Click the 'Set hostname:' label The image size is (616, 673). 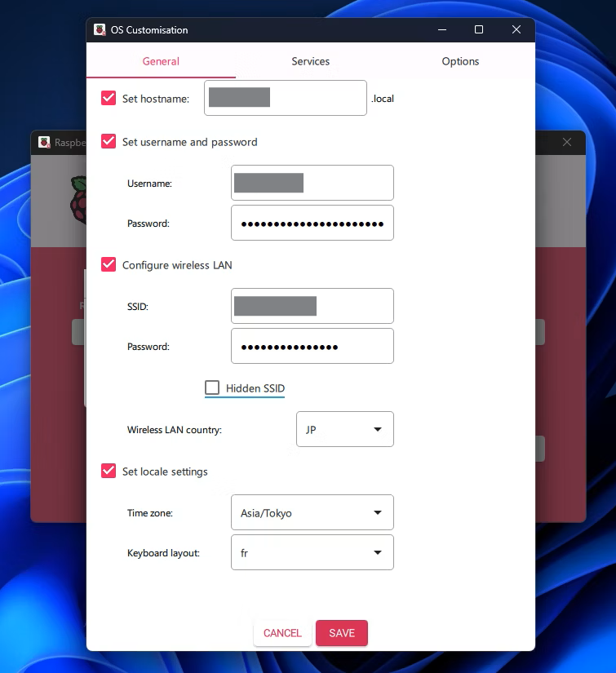tap(156, 99)
